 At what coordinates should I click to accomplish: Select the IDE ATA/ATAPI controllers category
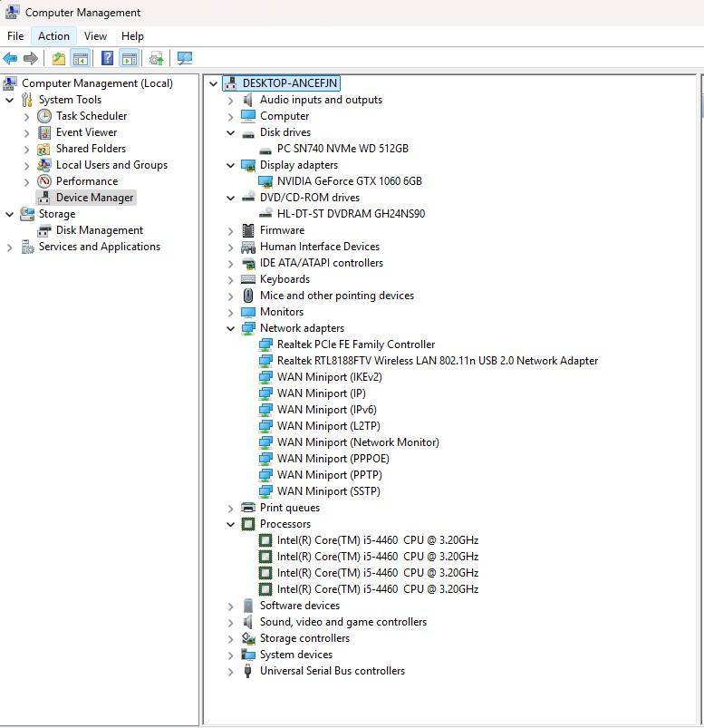(x=321, y=263)
